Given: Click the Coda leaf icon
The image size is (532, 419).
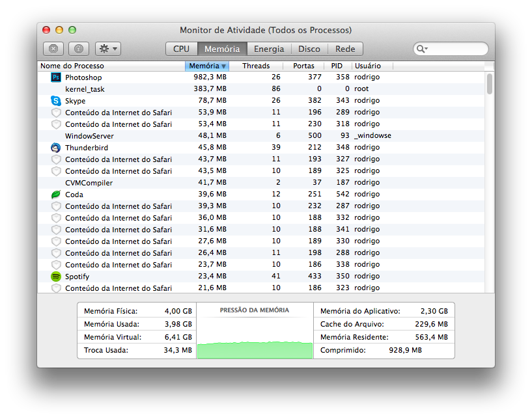Looking at the screenshot, I should coord(56,195).
